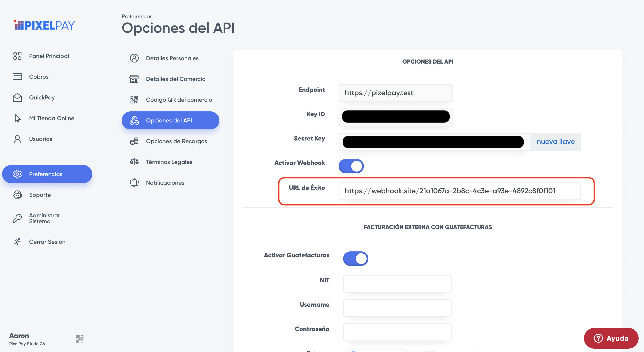Image resolution: width=644 pixels, height=352 pixels.
Task: Open Administrar Sistema page
Action: [44, 218]
